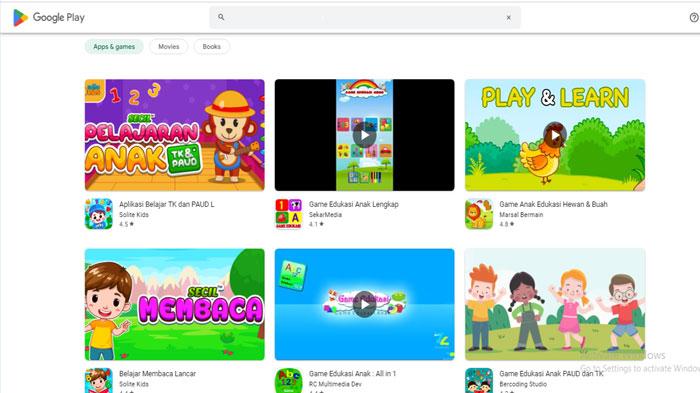Open Game Edukasi Anak PAUD dan TK title
700x393 pixels.
[551, 373]
